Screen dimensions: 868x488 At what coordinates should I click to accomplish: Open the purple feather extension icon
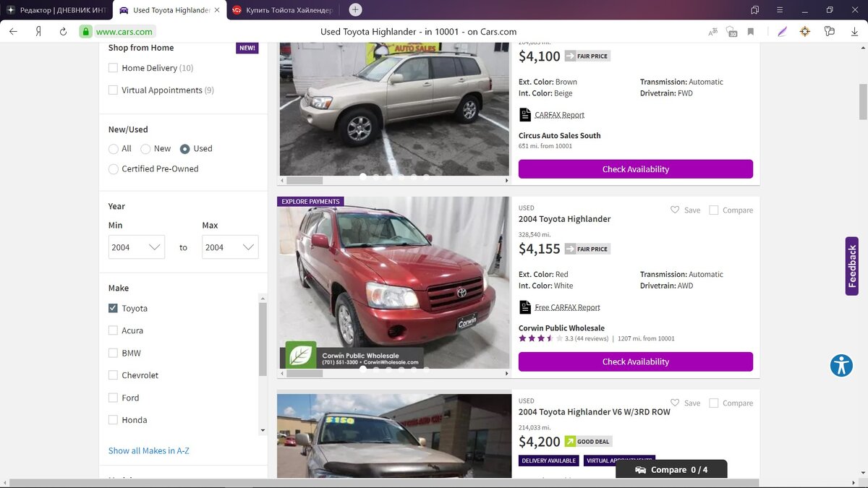tap(782, 31)
